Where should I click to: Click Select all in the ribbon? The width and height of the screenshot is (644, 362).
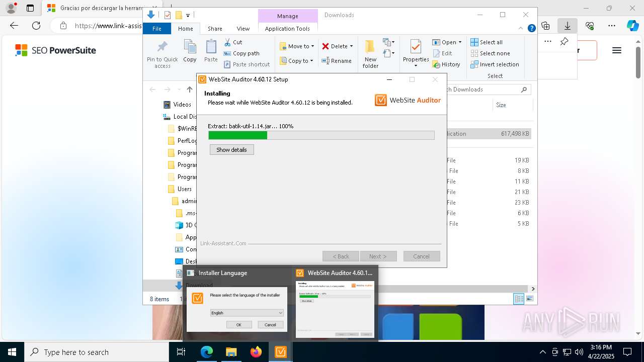(487, 42)
